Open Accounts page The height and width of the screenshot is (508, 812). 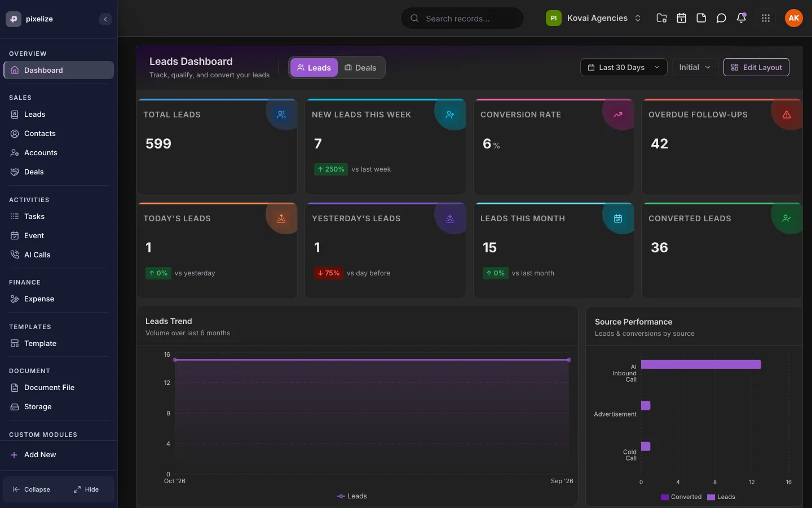pos(59,152)
